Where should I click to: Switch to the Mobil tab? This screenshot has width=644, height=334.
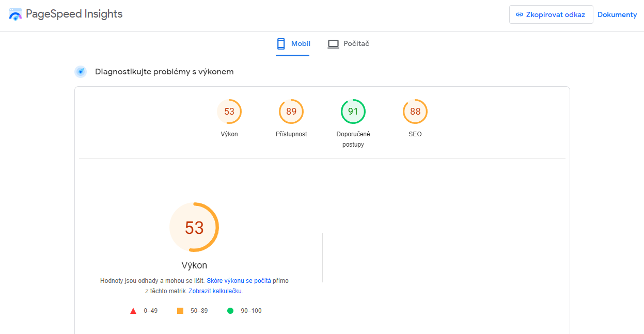pos(293,44)
